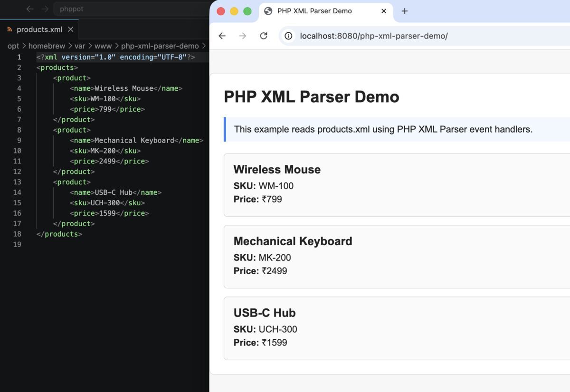
Task: Click the SKU: WM-100 text
Action: [x=264, y=186]
